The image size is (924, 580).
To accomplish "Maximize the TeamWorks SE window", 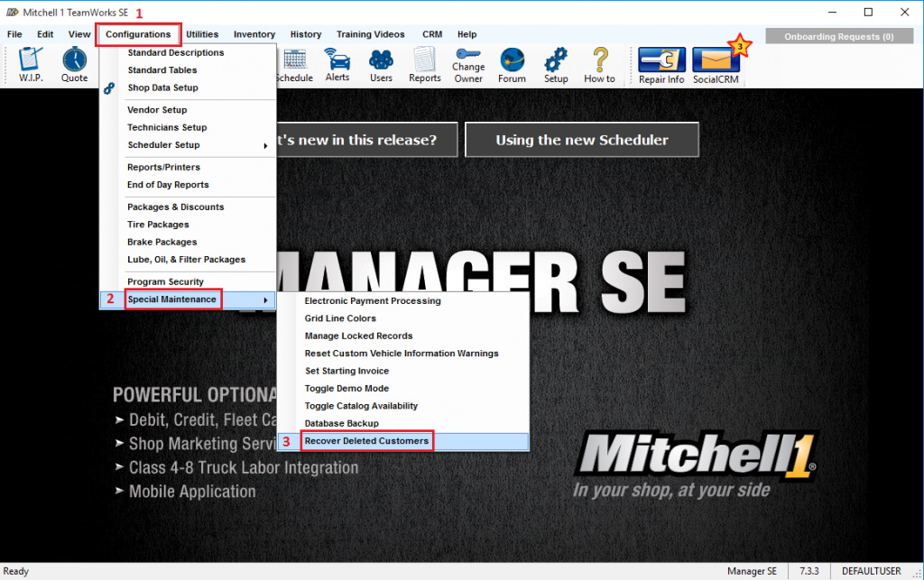I will pyautogui.click(x=868, y=13).
